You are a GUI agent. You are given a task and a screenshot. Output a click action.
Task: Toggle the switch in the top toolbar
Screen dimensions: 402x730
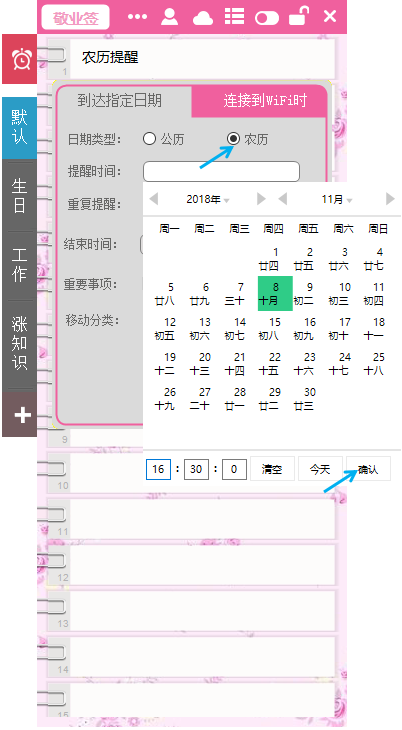click(267, 18)
